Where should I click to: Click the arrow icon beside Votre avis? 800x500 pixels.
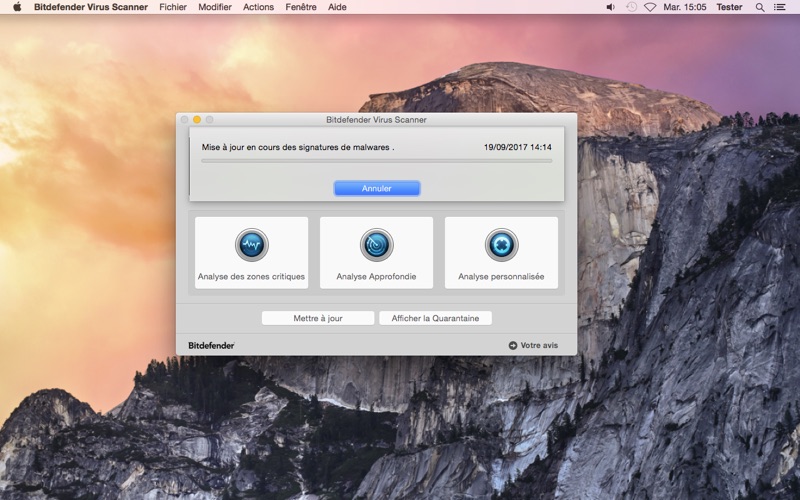(513, 345)
